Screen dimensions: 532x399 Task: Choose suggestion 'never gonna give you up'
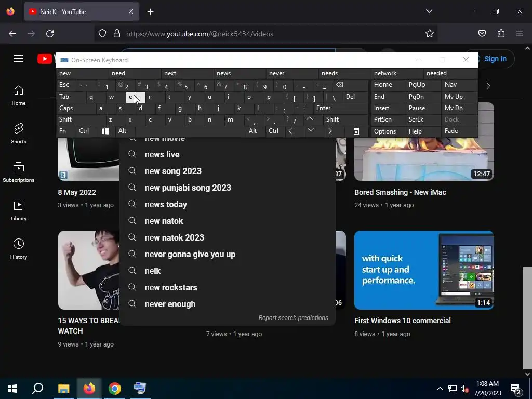(x=227, y=255)
